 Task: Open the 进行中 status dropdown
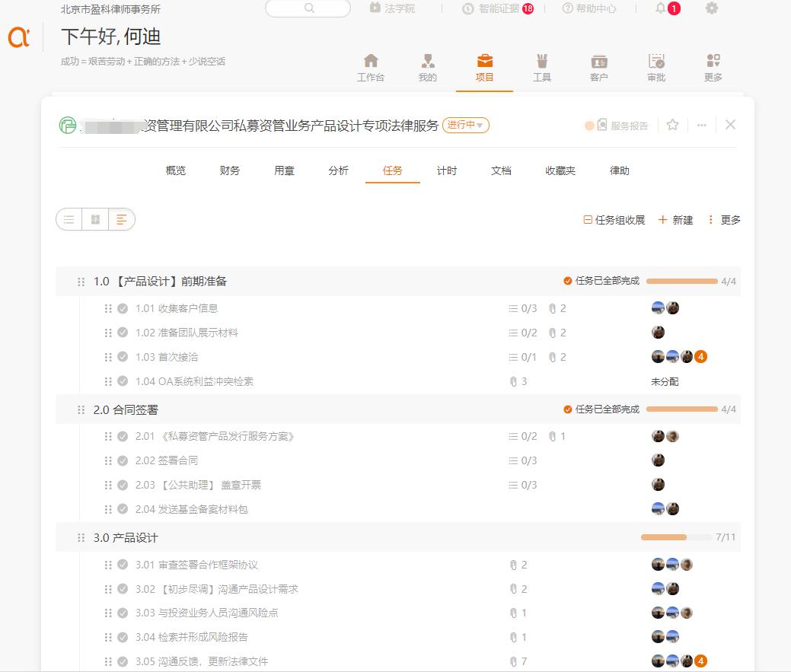pos(465,125)
